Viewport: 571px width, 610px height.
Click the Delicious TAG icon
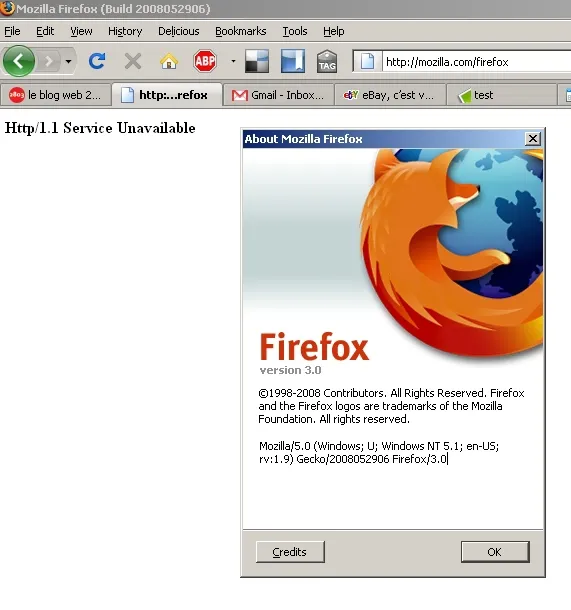327,61
